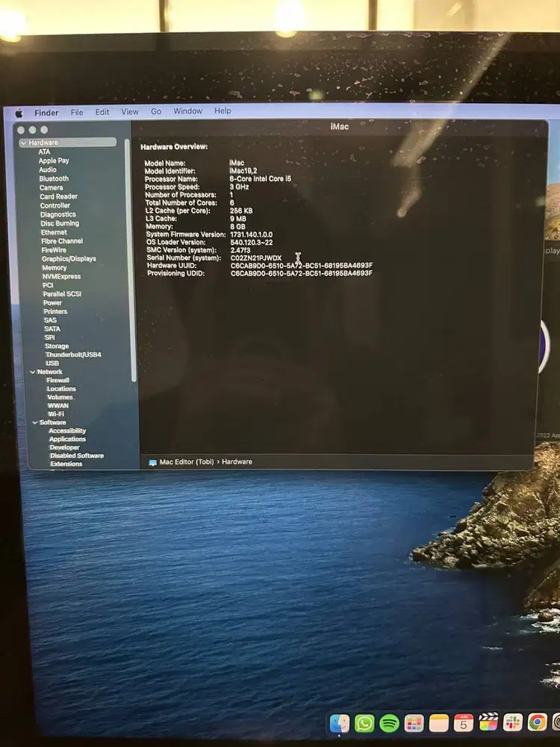Screen dimensions: 560x747
Task: Open the View menu
Action: coord(129,111)
